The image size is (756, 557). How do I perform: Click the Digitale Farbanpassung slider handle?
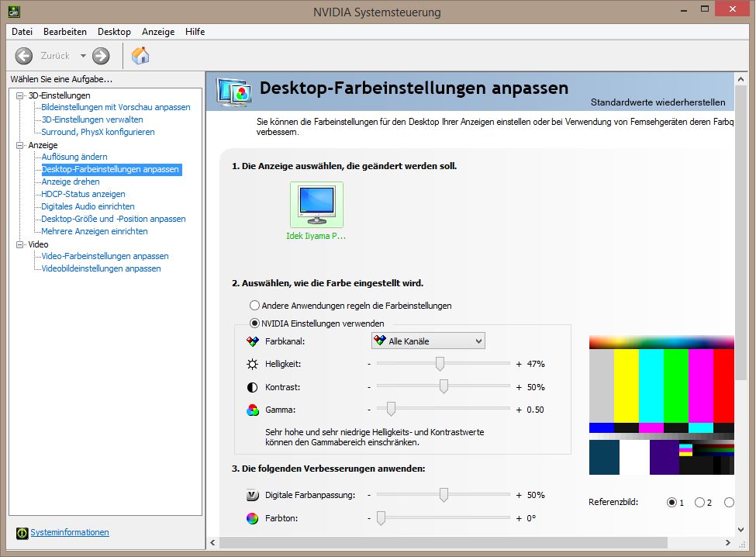(444, 495)
